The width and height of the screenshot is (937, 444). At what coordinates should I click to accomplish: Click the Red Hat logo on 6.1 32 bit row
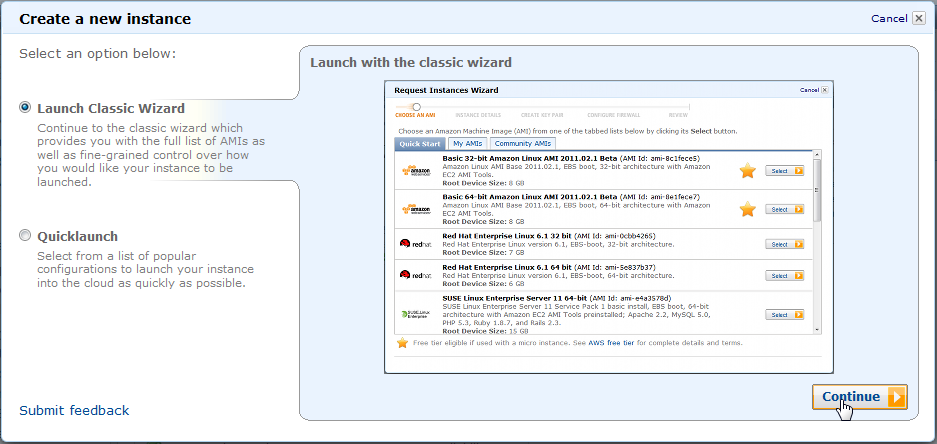click(415, 244)
